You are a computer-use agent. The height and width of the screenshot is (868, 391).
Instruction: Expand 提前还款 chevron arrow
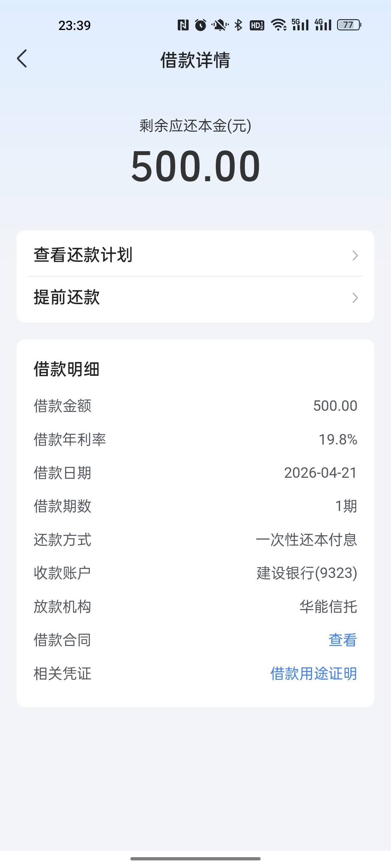355,298
